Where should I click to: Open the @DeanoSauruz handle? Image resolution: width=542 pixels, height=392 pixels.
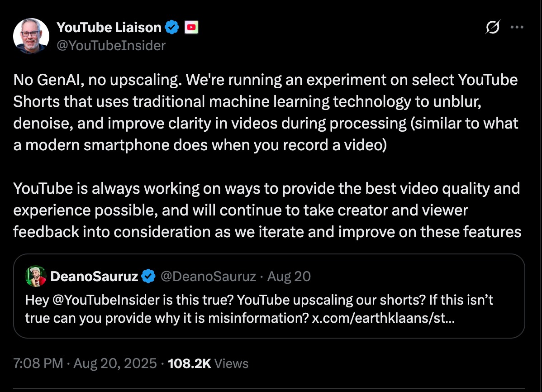click(x=208, y=276)
